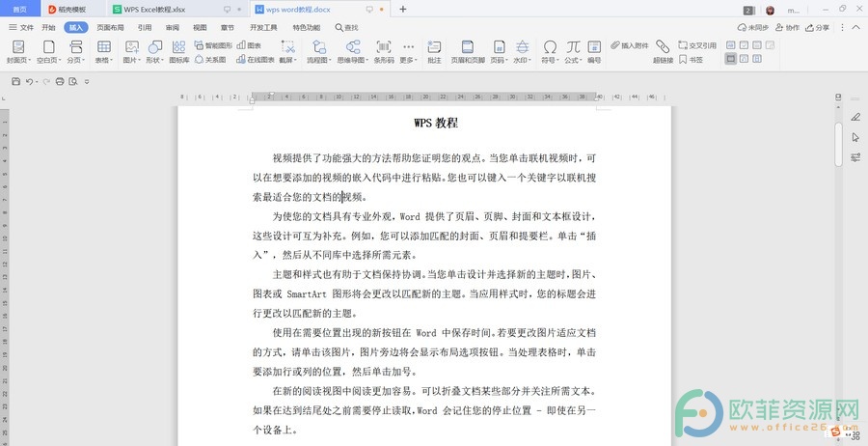Insert a bookmark (书签)
The image size is (868, 446).
pos(692,60)
